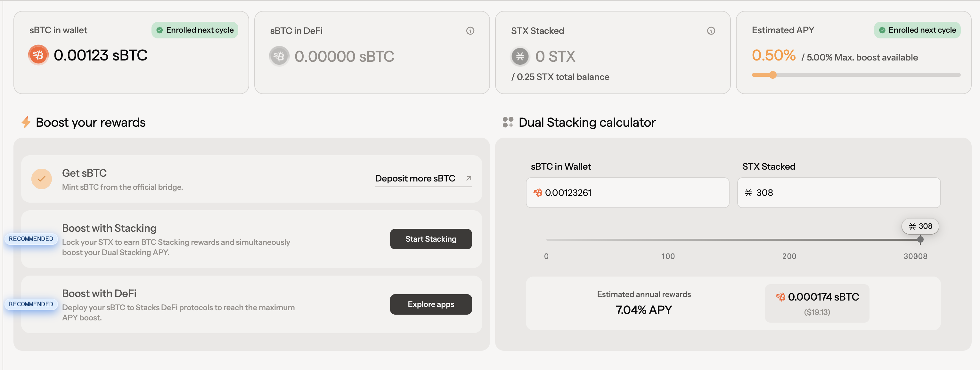The width and height of the screenshot is (980, 370).
Task: Click the Dual Stacking calculator icon
Action: pos(508,122)
